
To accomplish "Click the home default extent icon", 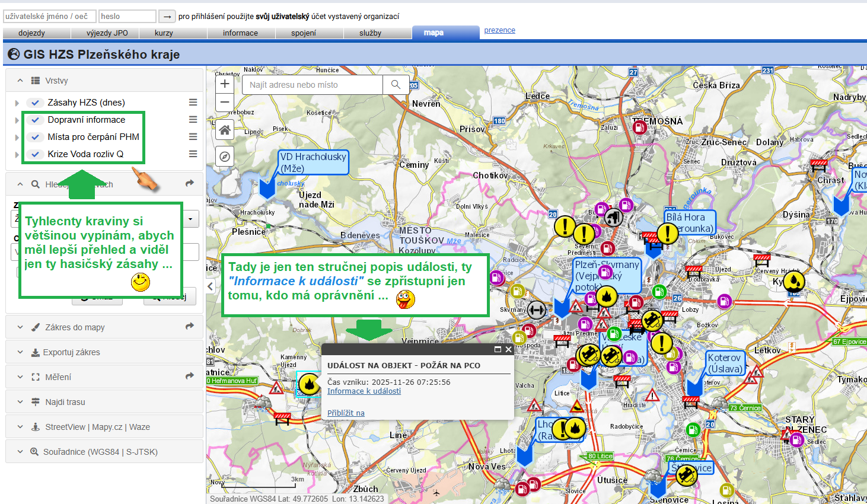I will (x=225, y=130).
